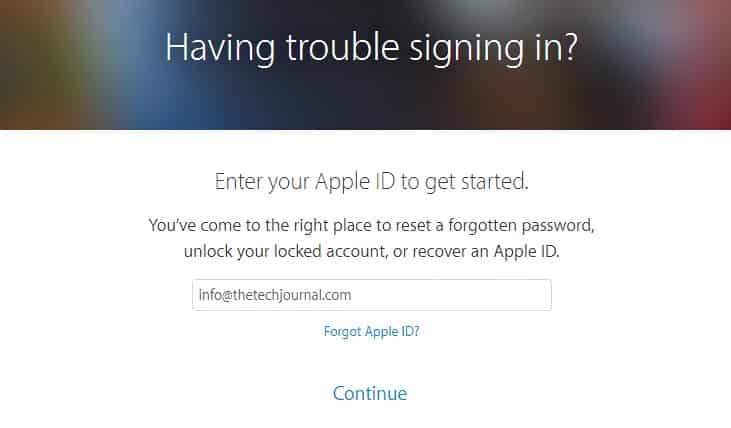Click the "Having trouble signing in?" heading
This screenshot has height=428, width=731.
[370, 48]
